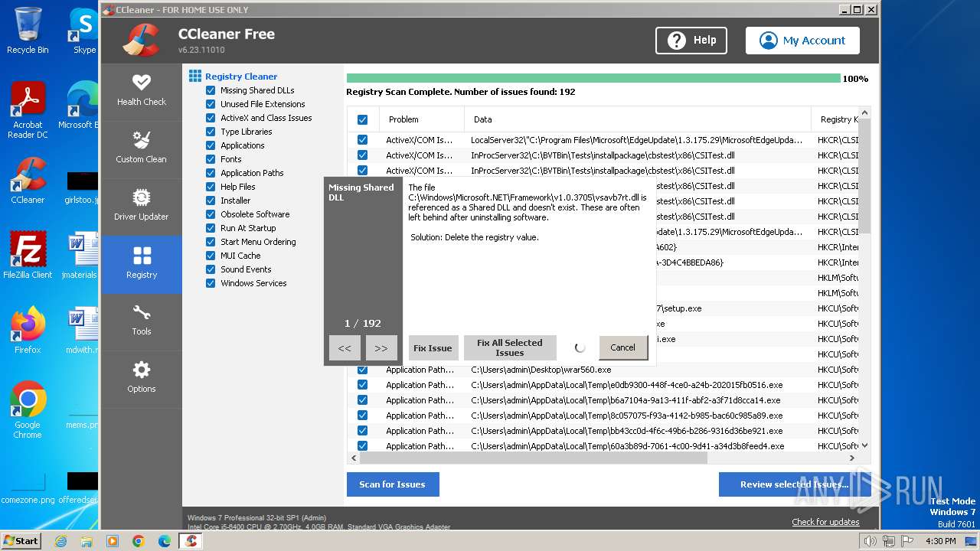
Task: Click the CCleaner taskbar button
Action: (191, 541)
